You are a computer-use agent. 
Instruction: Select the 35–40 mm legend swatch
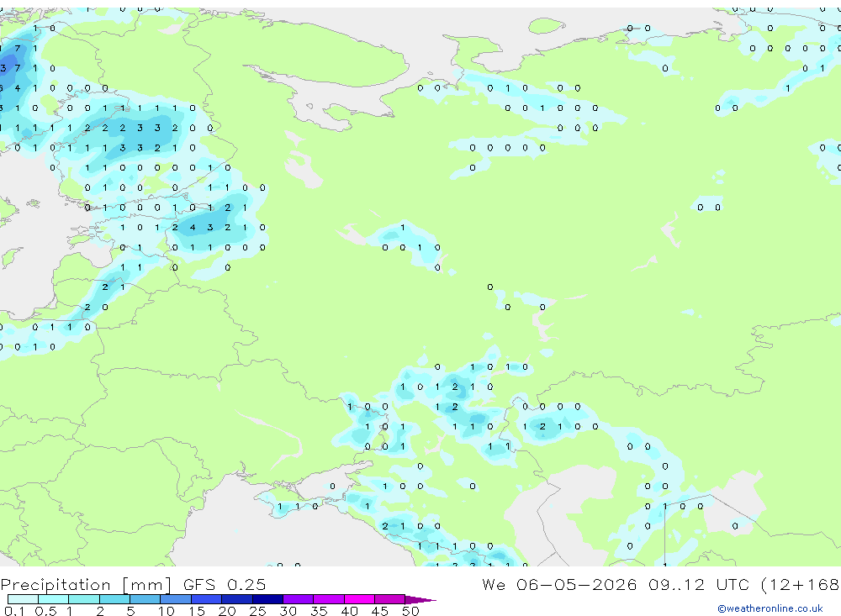point(329,599)
